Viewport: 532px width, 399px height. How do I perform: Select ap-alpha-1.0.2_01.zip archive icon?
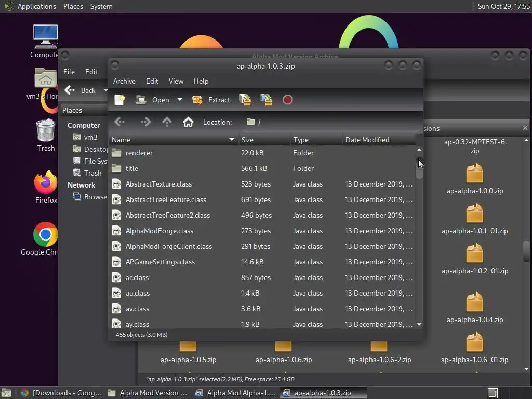pos(474,253)
